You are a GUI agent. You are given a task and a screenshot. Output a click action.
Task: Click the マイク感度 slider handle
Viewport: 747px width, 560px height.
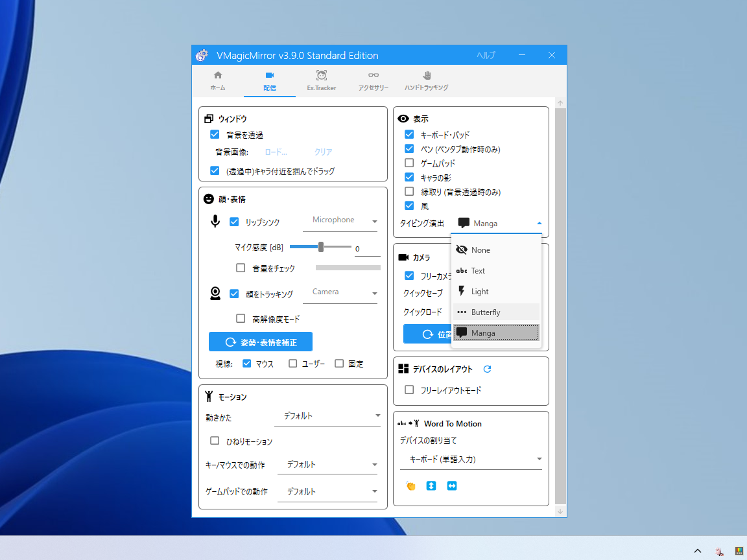coord(321,246)
